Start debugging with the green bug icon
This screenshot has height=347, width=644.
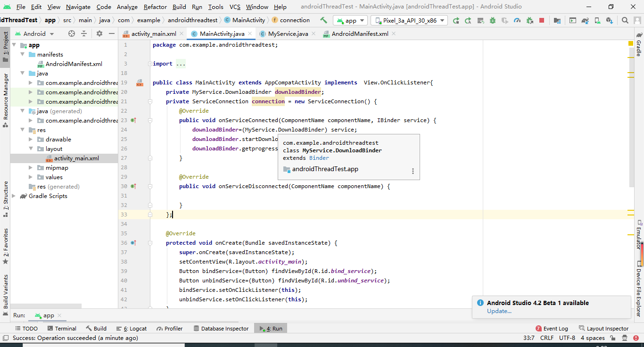point(493,20)
